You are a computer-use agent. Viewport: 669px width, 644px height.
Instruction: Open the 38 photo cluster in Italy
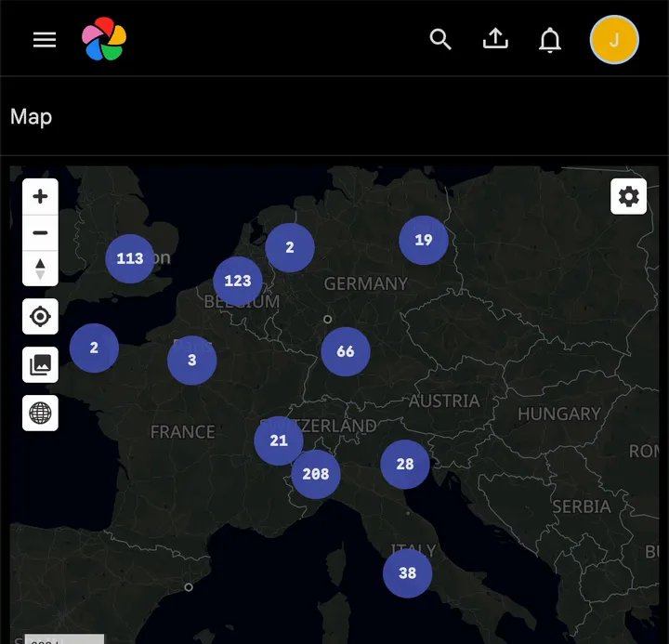[x=408, y=573]
